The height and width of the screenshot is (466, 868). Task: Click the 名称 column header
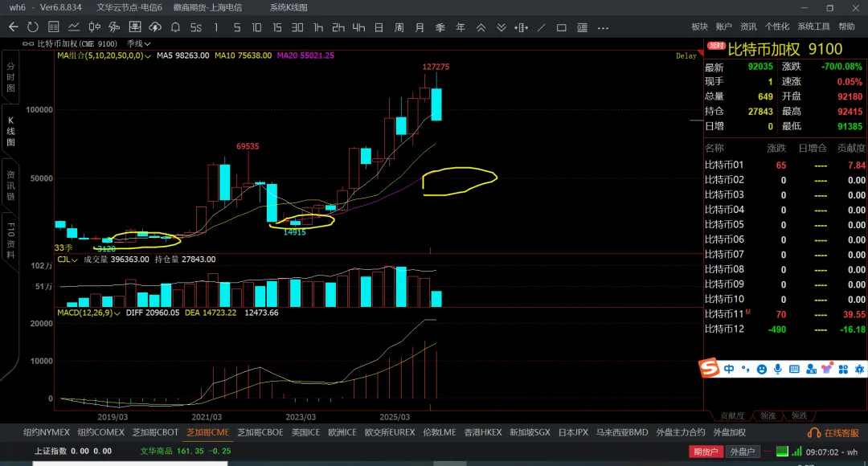coord(714,149)
